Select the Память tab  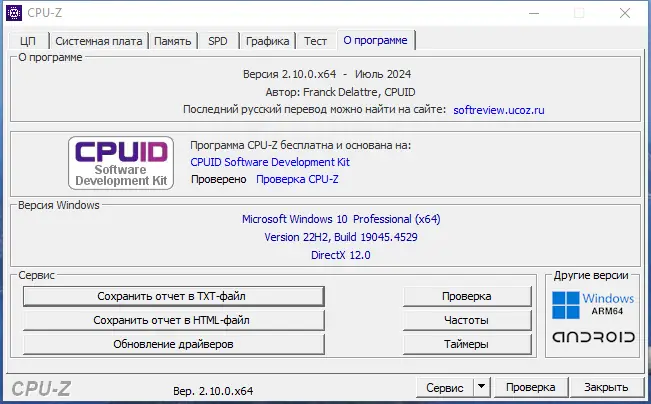(173, 41)
